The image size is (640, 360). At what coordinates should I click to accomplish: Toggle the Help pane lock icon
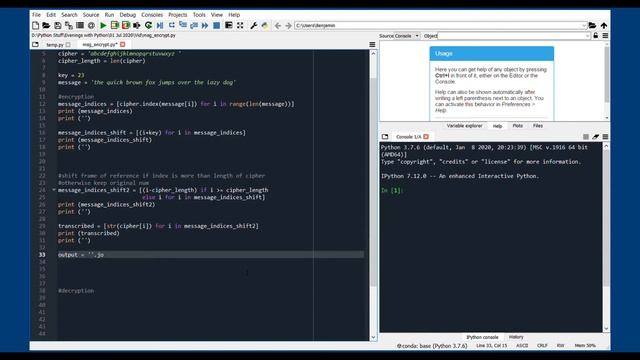tap(596, 36)
